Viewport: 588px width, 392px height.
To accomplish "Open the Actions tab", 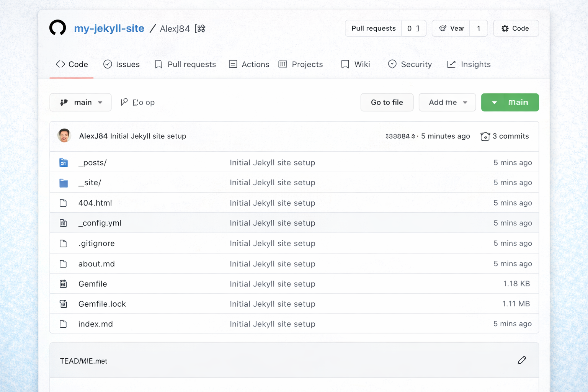I will click(249, 64).
